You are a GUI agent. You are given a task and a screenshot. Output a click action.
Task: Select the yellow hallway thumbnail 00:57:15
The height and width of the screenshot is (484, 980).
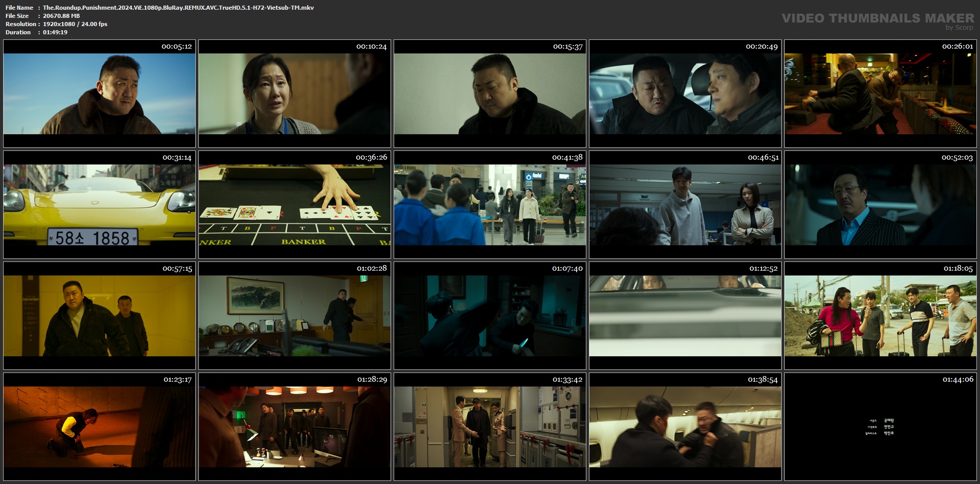[x=99, y=316]
